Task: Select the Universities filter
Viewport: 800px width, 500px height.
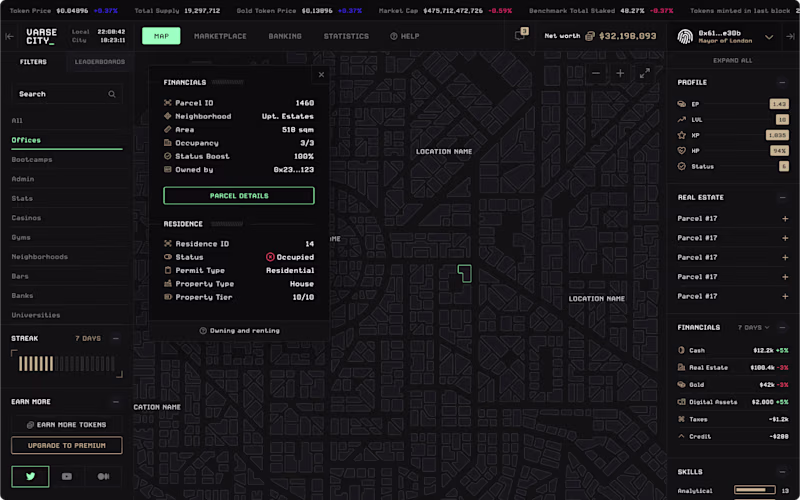Action: click(x=67, y=315)
